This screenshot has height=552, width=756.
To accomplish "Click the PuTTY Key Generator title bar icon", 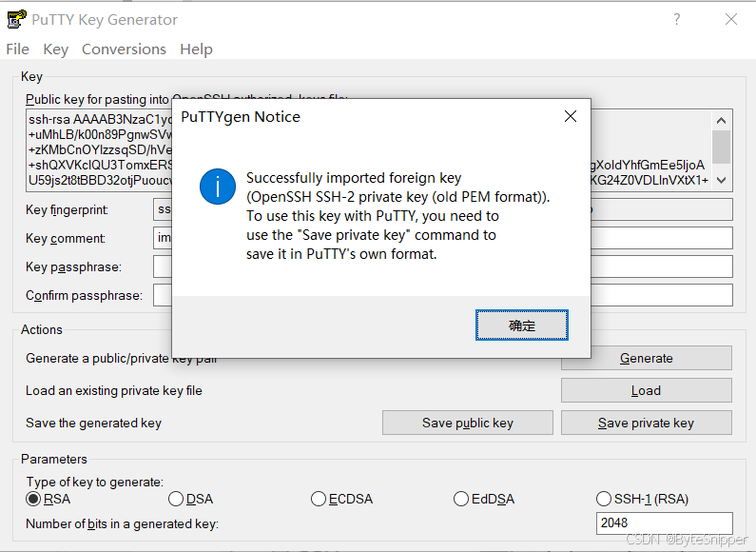I will click(17, 19).
